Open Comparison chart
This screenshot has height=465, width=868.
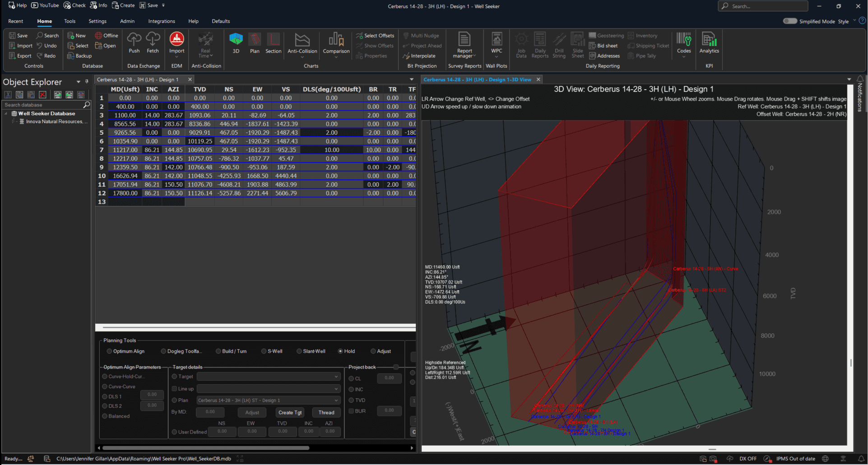pyautogui.click(x=336, y=45)
